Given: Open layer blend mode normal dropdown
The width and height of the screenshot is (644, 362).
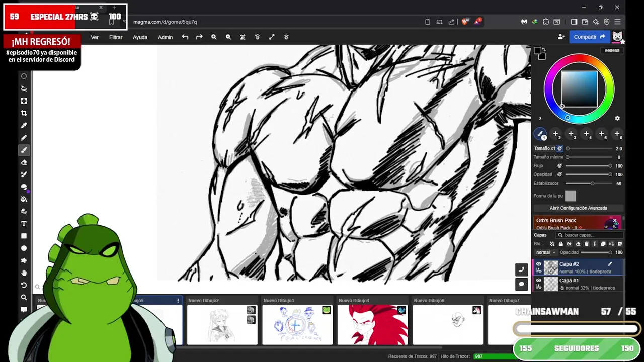Looking at the screenshot, I should (545, 252).
